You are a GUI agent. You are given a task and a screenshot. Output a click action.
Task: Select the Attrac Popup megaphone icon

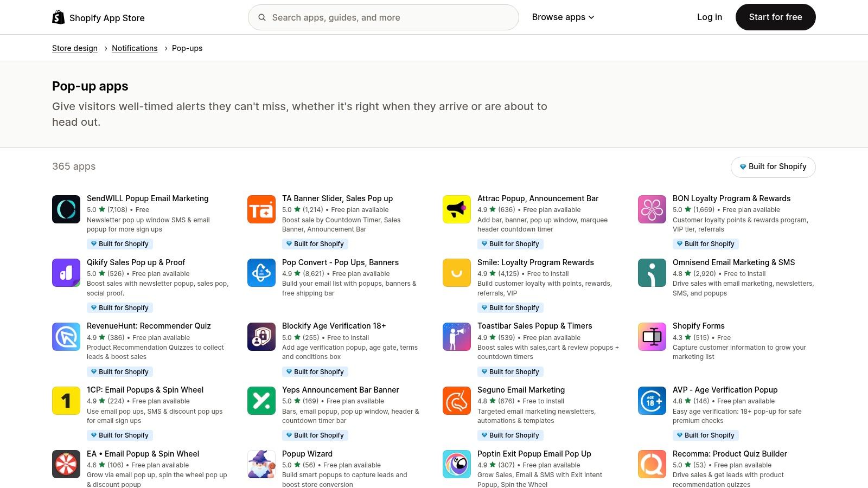point(456,209)
